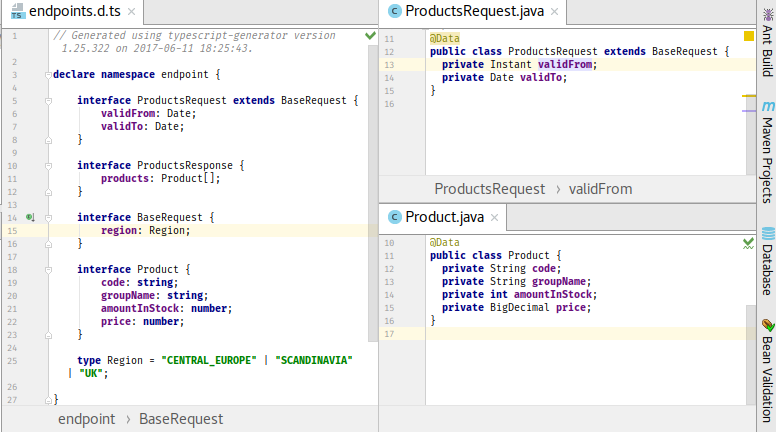Viewport: 776px width, 432px height.
Task: Click the fold end marker on line 8
Action: point(48,140)
